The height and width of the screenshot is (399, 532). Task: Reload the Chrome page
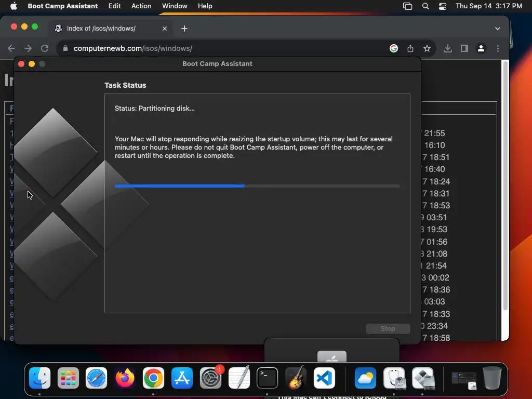pyautogui.click(x=45, y=48)
